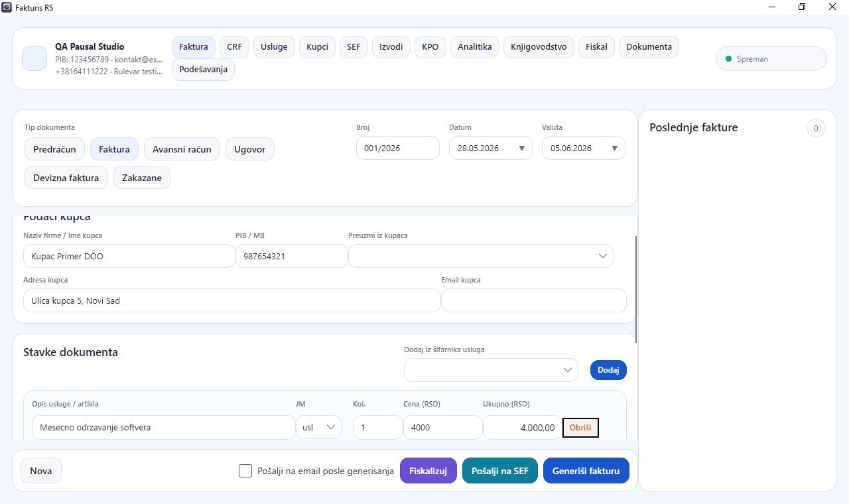The height and width of the screenshot is (504, 849).
Task: Go to the Podešavanja tab
Action: pos(203,70)
